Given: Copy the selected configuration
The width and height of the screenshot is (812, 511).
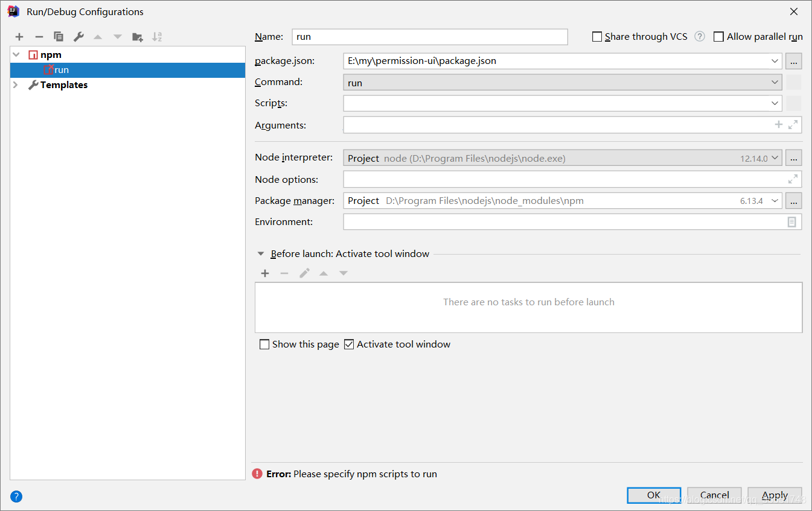Looking at the screenshot, I should click(x=59, y=37).
